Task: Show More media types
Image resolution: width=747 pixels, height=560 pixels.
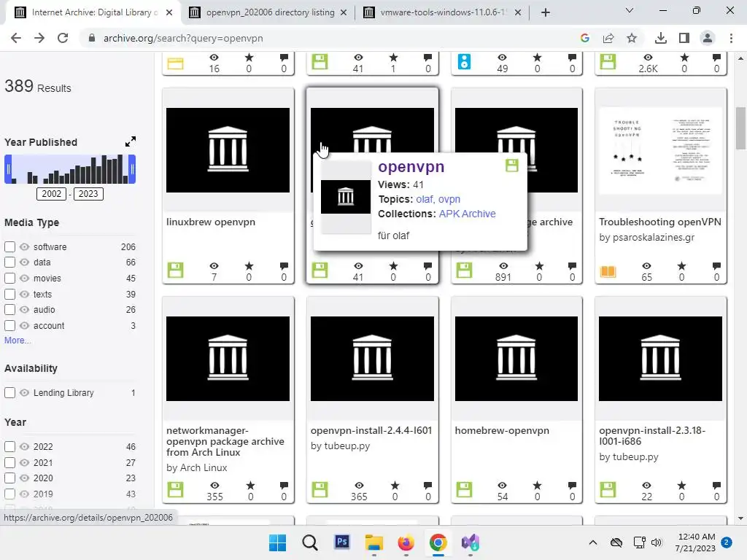Action: (x=18, y=341)
